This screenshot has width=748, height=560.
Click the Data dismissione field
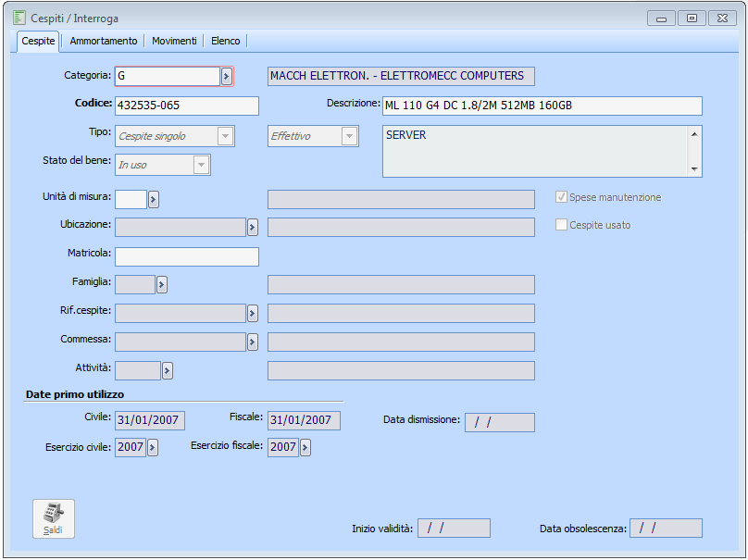point(500,422)
